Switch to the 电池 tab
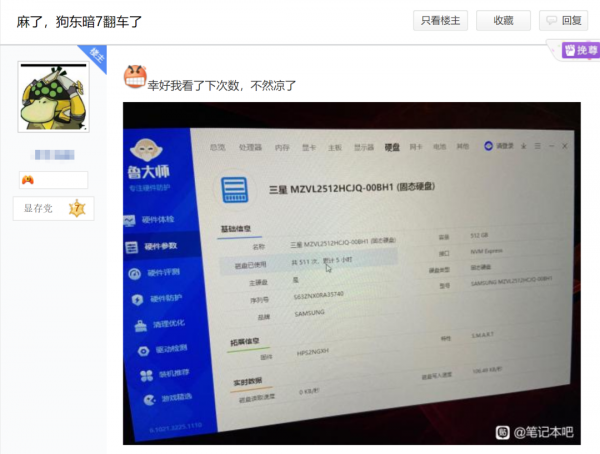The width and height of the screenshot is (600, 454). (439, 146)
